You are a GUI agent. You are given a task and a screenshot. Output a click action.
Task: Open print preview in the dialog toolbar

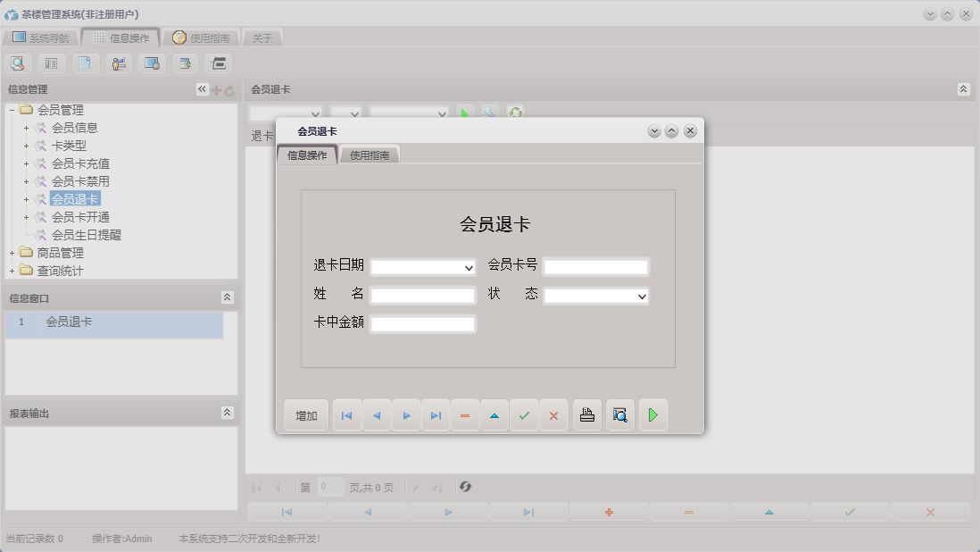(x=619, y=414)
